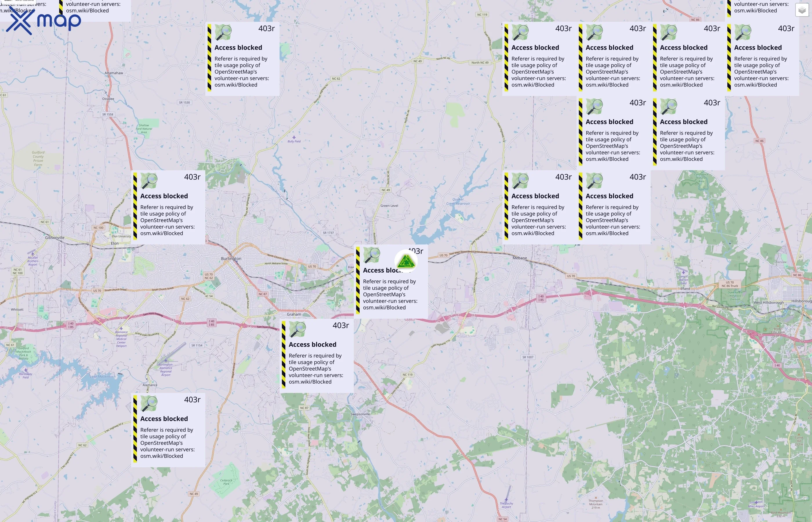Click the Bully Field airfield label
812x522 pixels.
(x=294, y=141)
